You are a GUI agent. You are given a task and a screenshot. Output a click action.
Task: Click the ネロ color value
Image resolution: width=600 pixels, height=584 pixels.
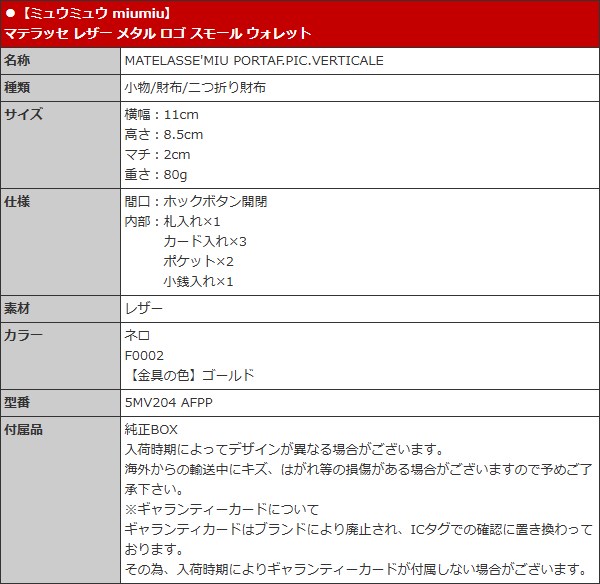[x=137, y=336]
